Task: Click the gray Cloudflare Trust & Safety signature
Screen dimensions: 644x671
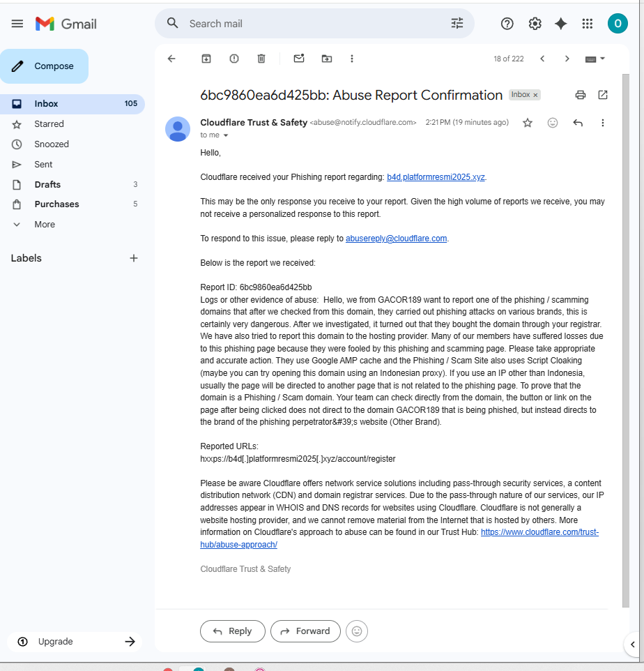Action: point(245,569)
